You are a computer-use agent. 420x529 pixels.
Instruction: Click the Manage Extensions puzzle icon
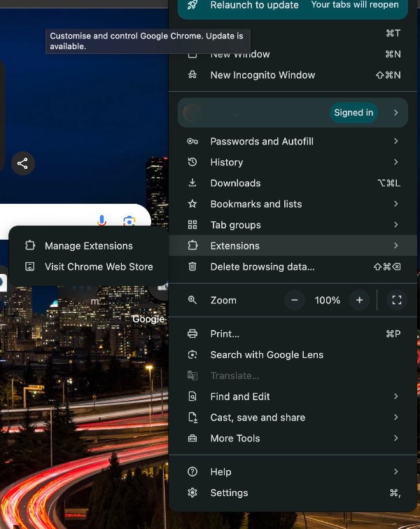pos(30,245)
